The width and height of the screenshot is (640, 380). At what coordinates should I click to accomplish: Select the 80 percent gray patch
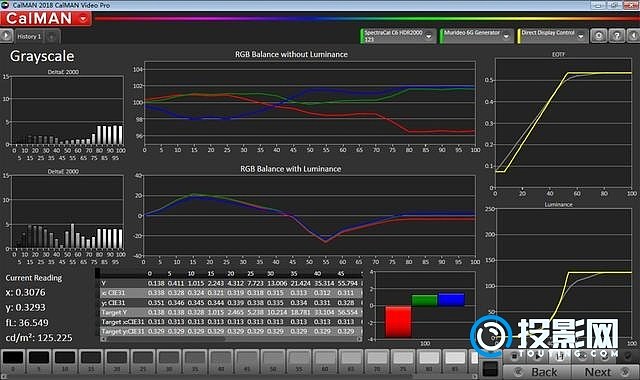coord(429,362)
